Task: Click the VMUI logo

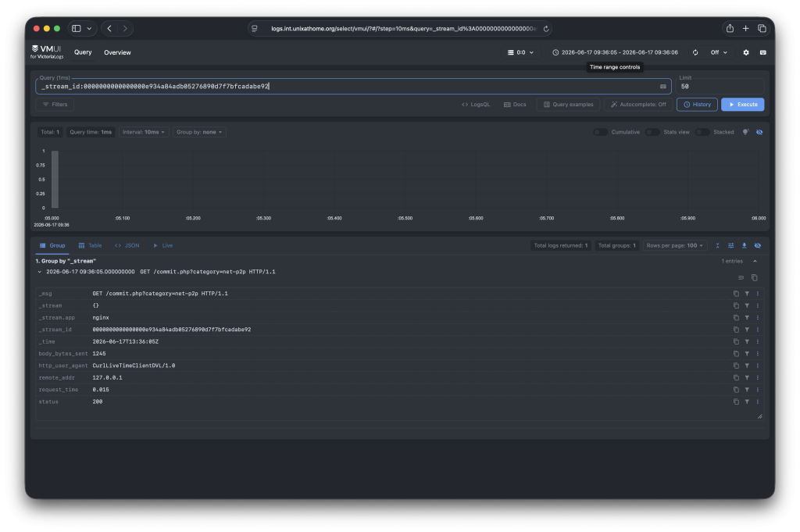Action: coord(46,52)
